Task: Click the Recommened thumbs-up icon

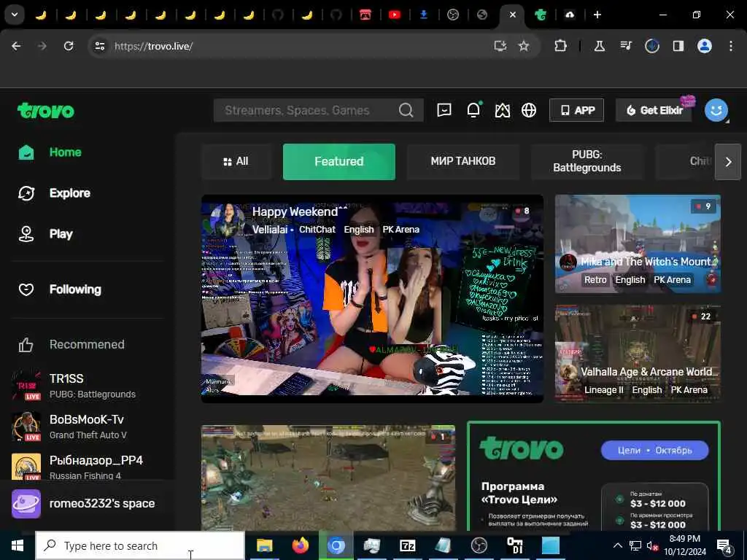Action: pos(26,344)
